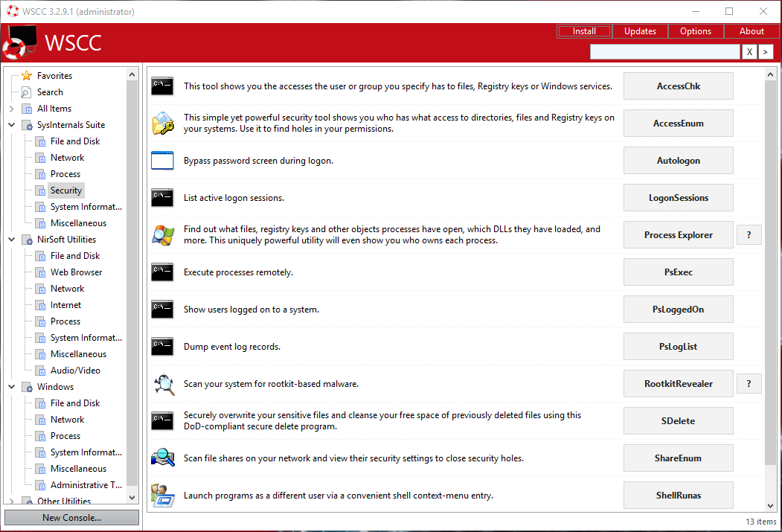This screenshot has width=782, height=532.
Task: Select Favorites in the tree
Action: coord(54,76)
